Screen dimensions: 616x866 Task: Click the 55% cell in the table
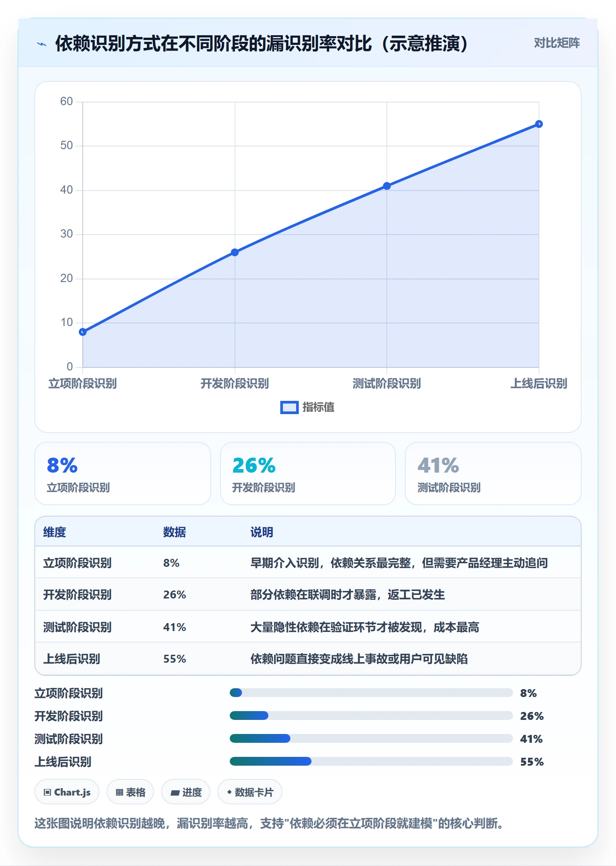click(x=175, y=659)
